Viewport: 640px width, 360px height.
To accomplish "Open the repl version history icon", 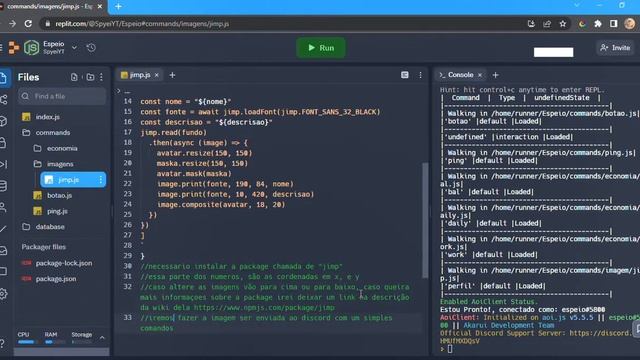I will (91, 48).
